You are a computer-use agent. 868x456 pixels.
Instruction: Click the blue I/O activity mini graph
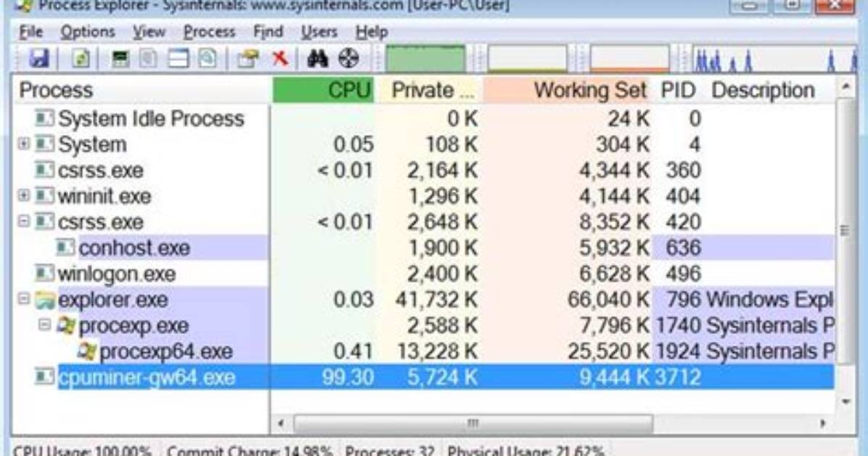775,59
